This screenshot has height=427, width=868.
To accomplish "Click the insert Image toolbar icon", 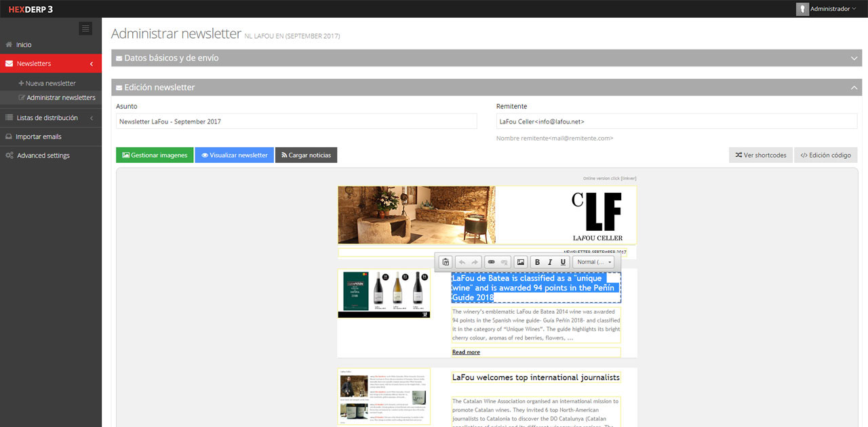I will point(521,262).
